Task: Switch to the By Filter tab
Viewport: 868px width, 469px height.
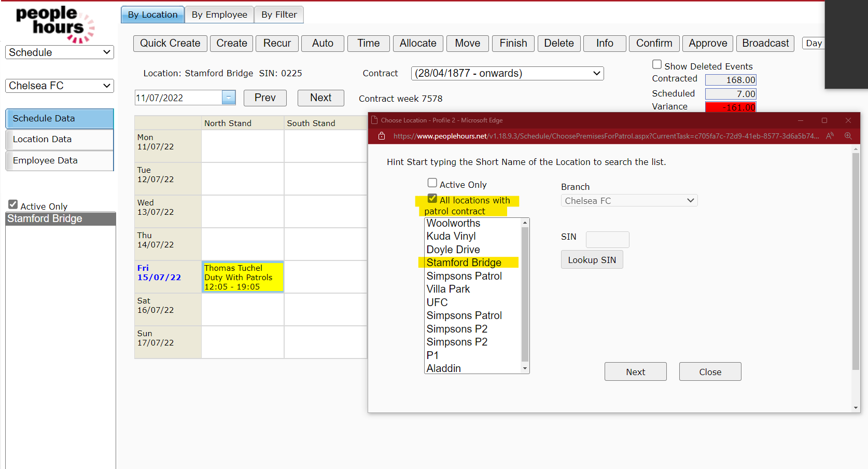Action: click(278, 15)
